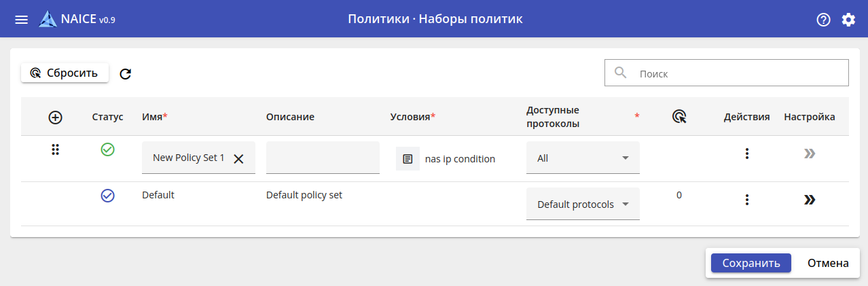Open actions menu for Default policy set

click(746, 200)
